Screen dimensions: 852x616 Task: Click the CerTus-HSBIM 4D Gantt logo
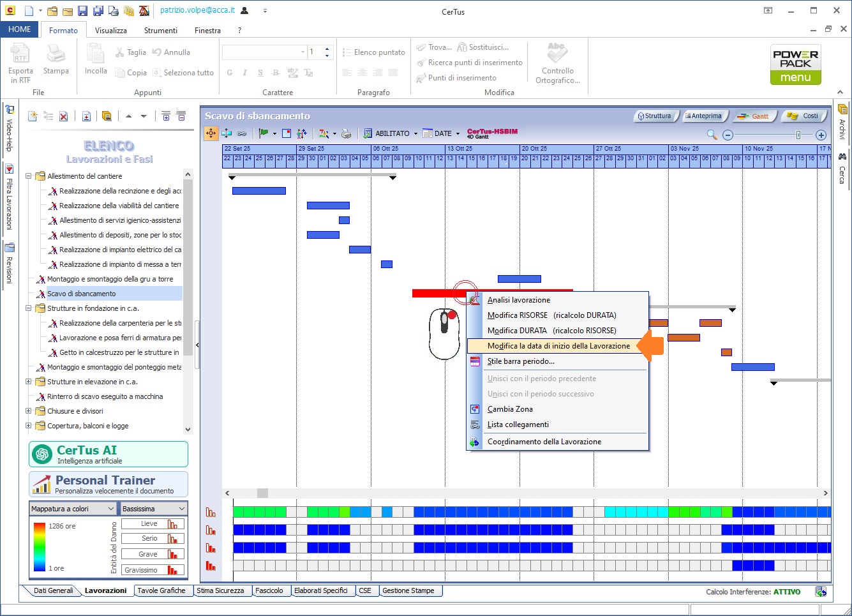coord(492,133)
